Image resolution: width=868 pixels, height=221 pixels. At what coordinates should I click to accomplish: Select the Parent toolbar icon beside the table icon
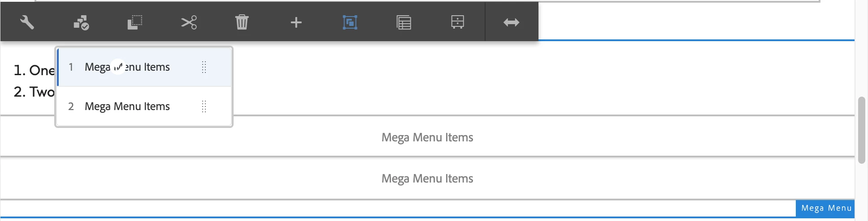click(457, 22)
